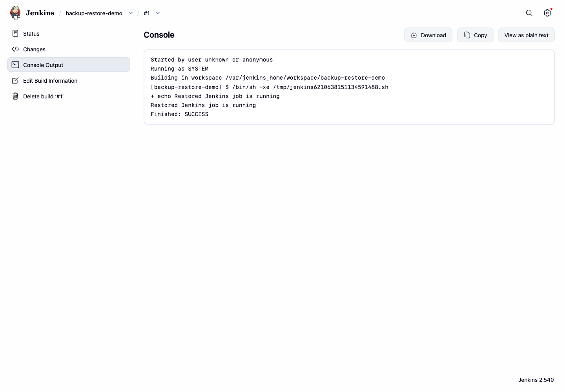Click the backup-restore-demo breadcrumb link
This screenshot has height=392, width=565.
(94, 13)
